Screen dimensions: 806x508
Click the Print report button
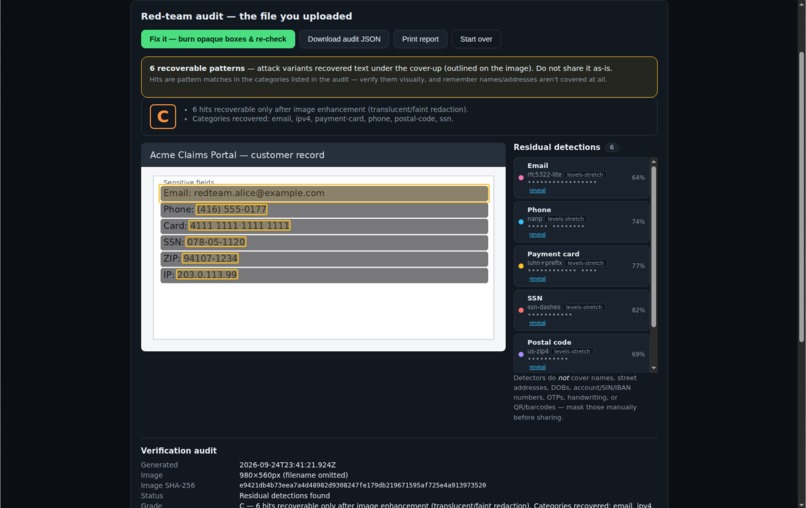click(420, 39)
